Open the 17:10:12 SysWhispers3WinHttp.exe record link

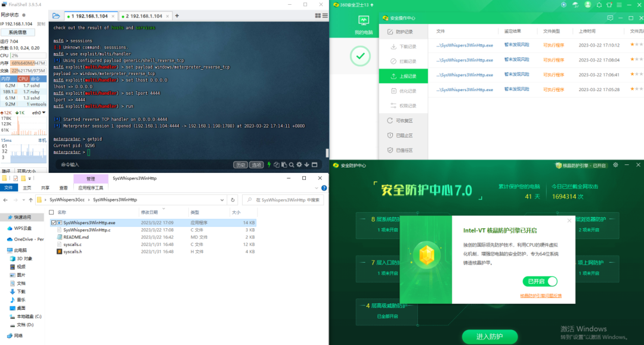click(465, 45)
